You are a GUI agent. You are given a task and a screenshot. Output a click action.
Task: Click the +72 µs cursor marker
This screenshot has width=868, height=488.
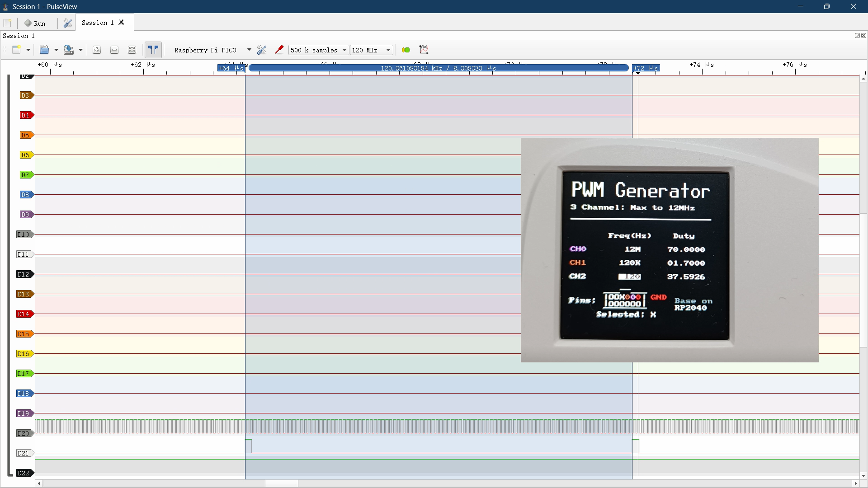click(646, 68)
